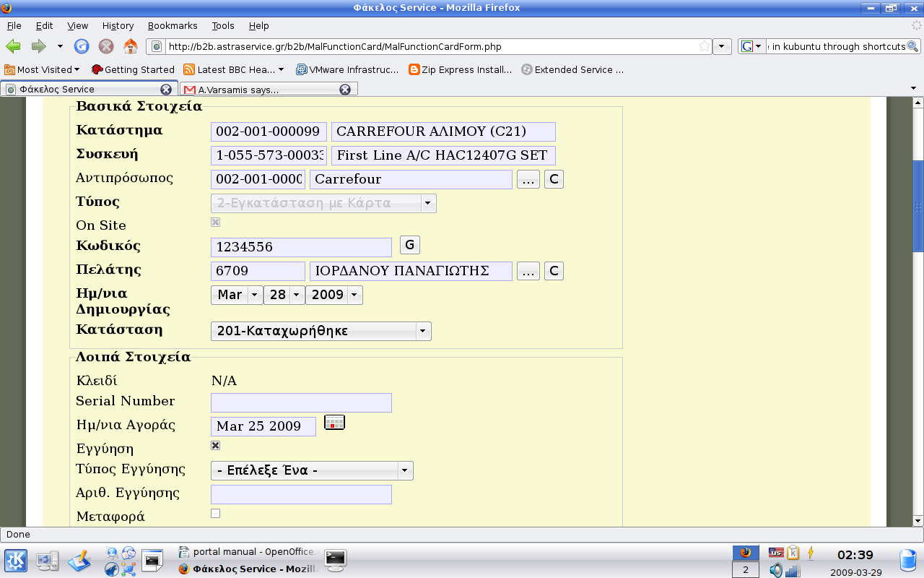
Task: Click the 'C' clear button for Αντιπρόσωπος
Action: pos(554,179)
